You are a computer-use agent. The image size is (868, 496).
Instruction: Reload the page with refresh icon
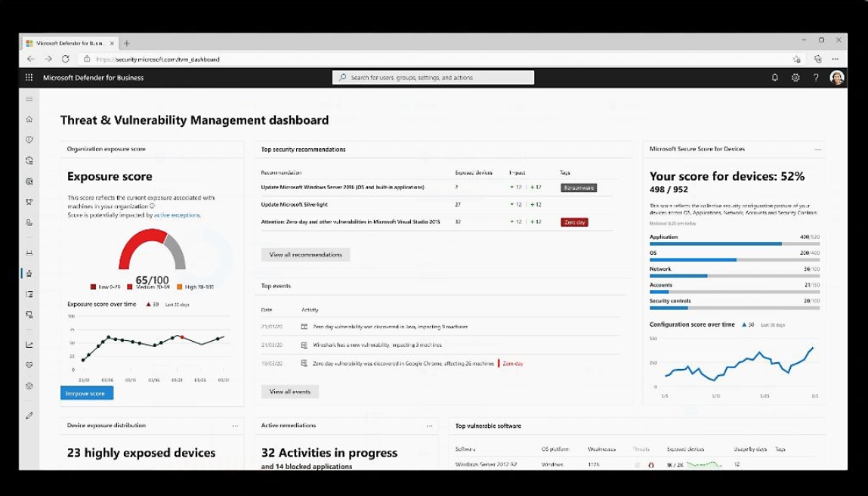coord(65,59)
